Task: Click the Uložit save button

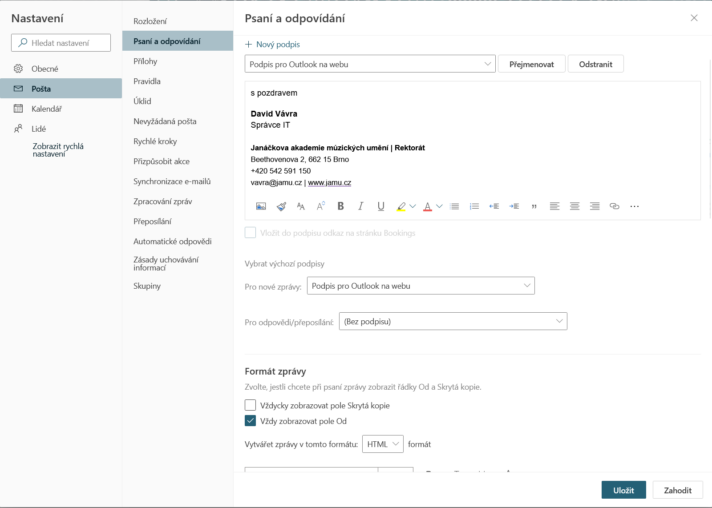Action: (x=623, y=490)
